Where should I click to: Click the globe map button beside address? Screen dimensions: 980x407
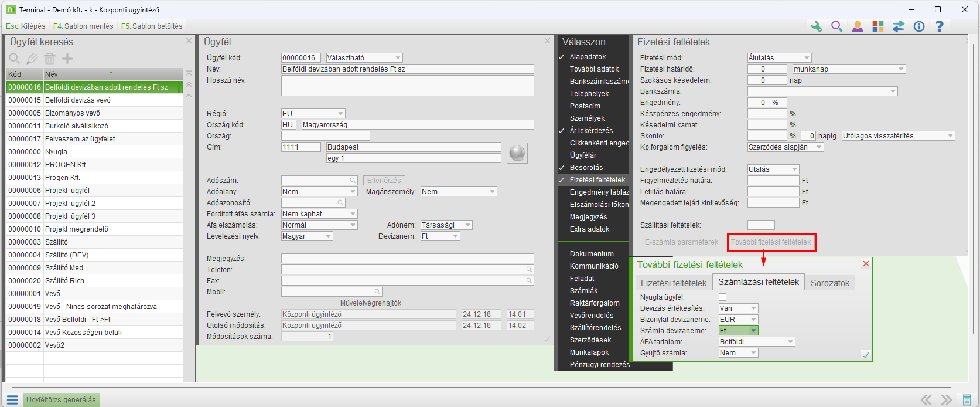pos(517,153)
